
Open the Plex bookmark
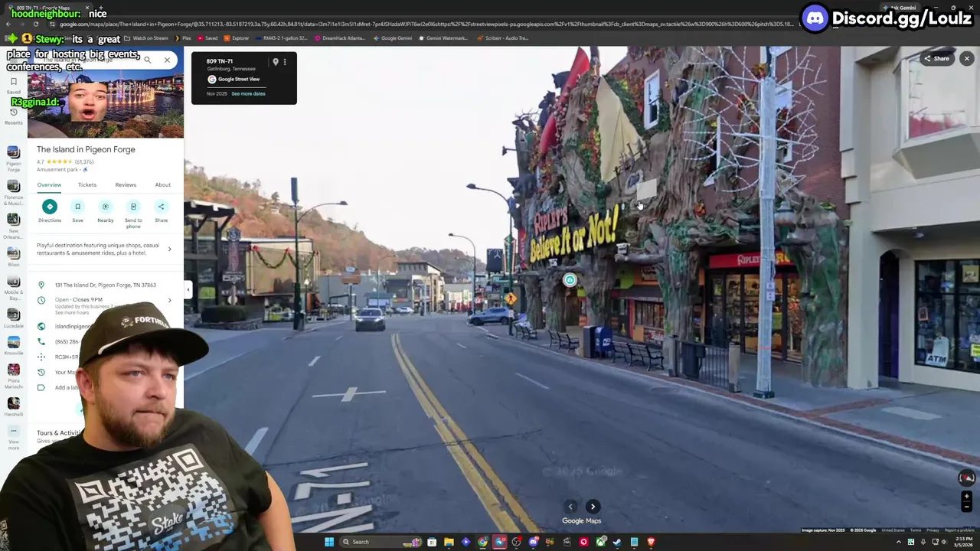(183, 37)
